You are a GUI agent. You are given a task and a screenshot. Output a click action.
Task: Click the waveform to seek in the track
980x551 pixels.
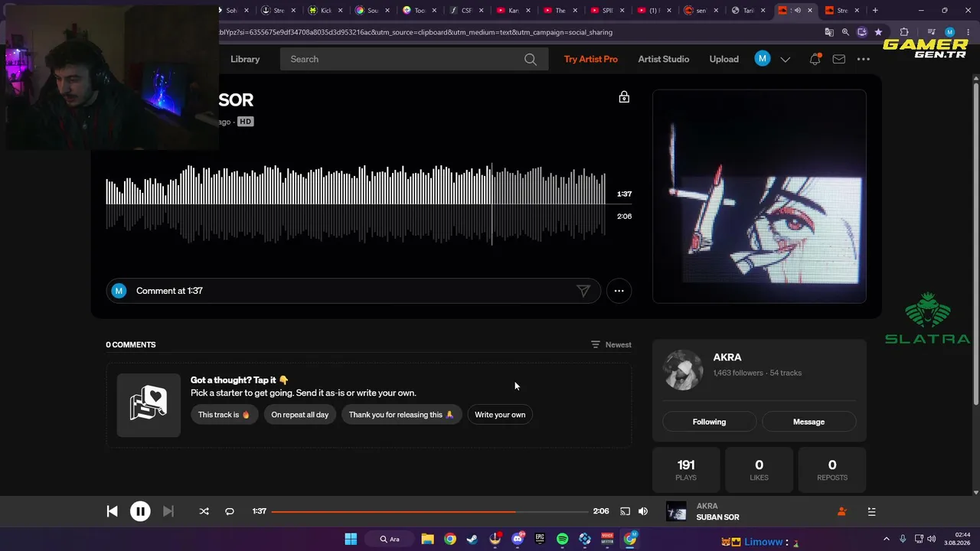tap(356, 204)
